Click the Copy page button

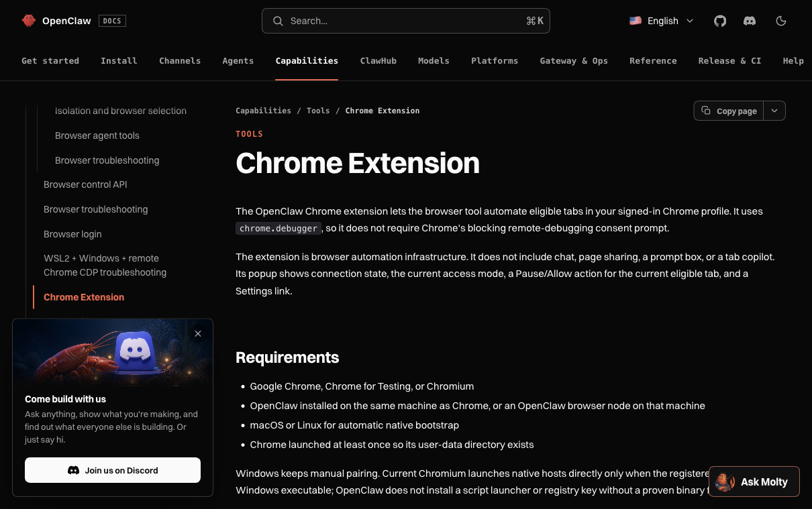729,111
